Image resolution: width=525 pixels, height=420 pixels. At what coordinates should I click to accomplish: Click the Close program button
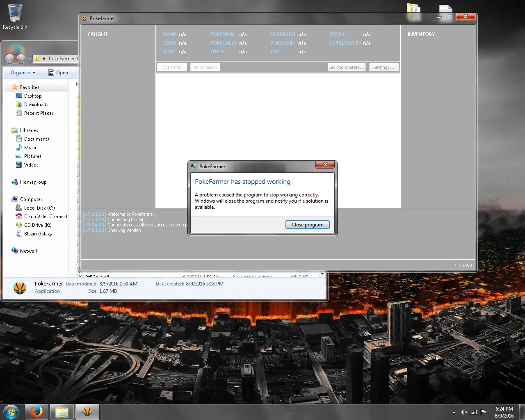click(x=307, y=225)
